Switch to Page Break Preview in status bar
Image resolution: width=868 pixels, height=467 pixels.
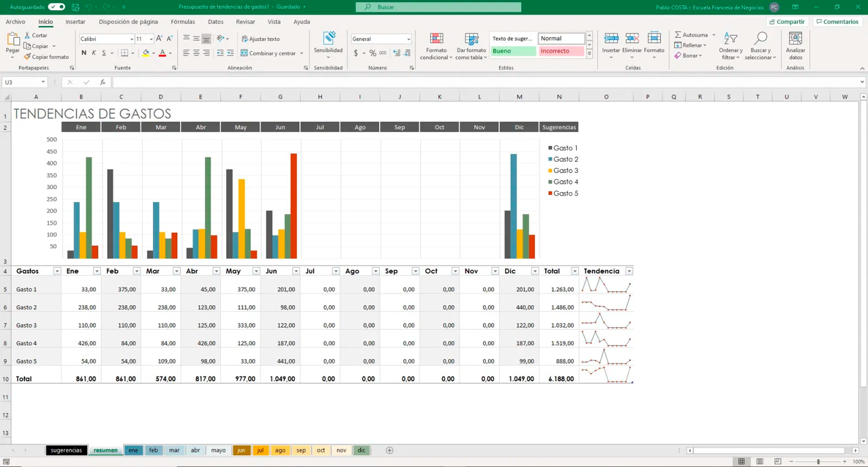point(778,462)
